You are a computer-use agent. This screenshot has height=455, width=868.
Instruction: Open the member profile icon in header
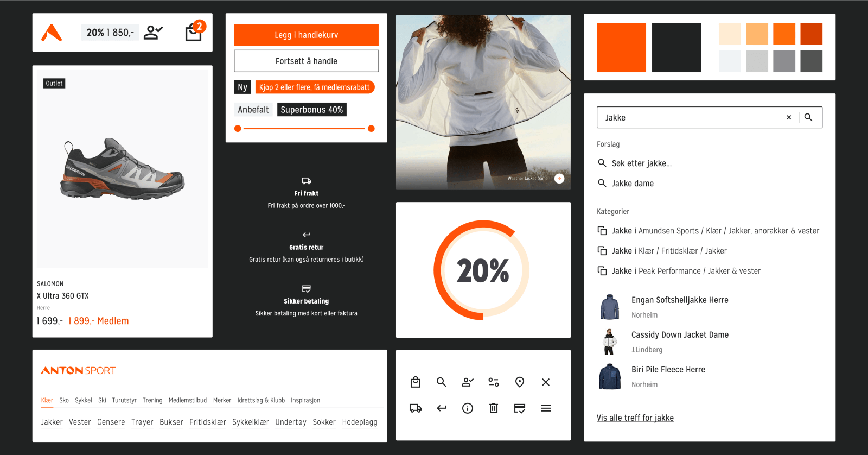click(153, 33)
